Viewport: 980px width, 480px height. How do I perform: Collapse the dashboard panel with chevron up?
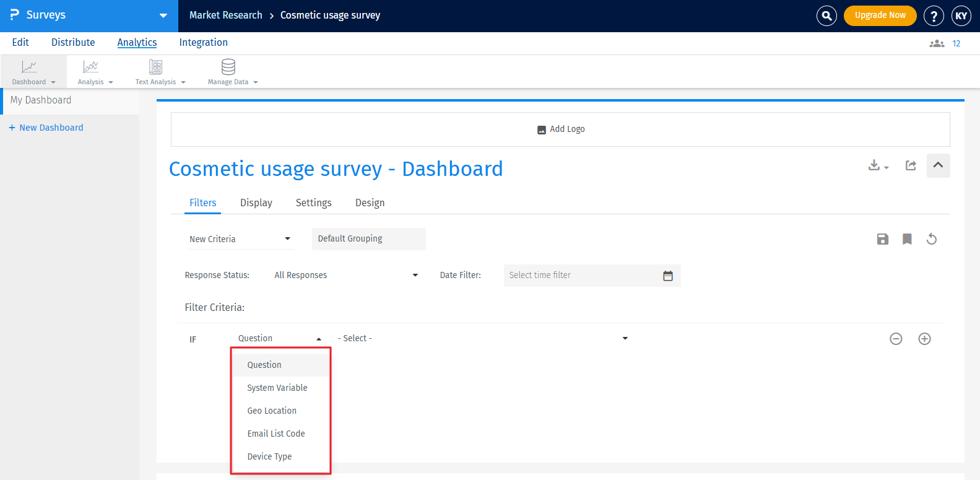pos(938,165)
